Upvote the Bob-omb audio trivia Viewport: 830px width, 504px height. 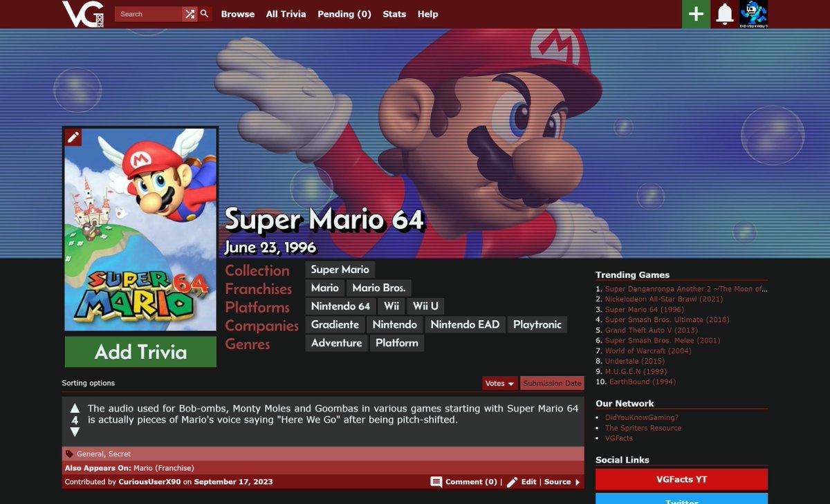(x=75, y=408)
